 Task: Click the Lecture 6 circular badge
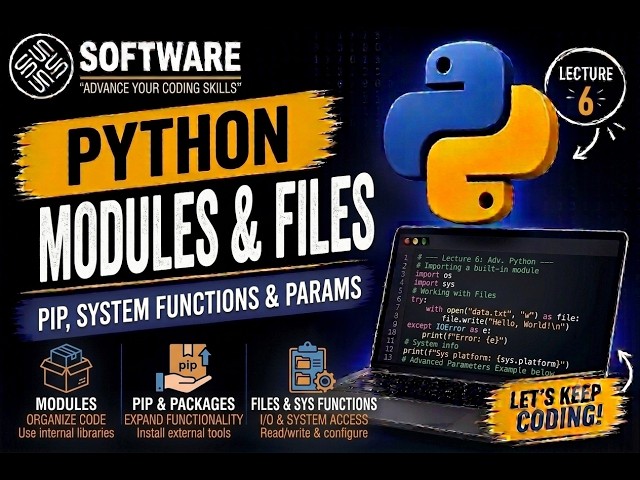click(586, 86)
